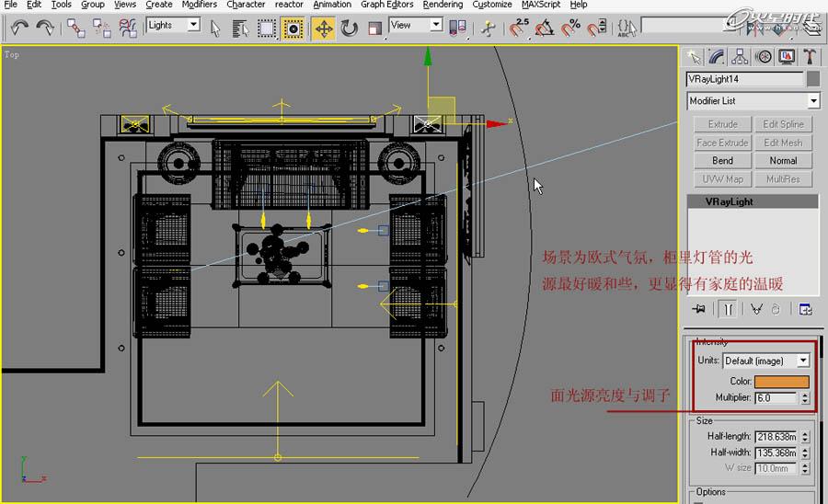Click the Multiplier spinner arrows
Screen dimensions: 828x504
click(805, 398)
